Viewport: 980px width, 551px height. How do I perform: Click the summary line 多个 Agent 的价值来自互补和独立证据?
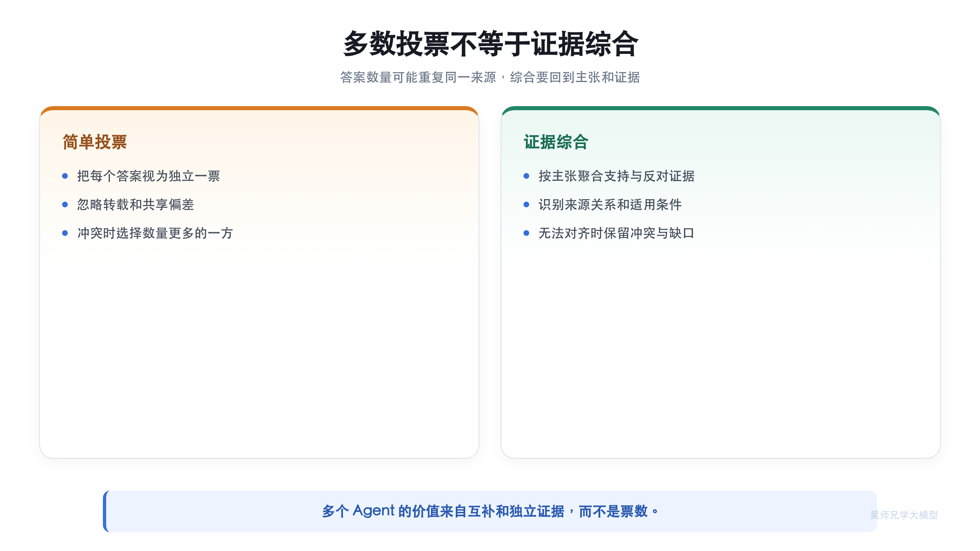pyautogui.click(x=490, y=511)
